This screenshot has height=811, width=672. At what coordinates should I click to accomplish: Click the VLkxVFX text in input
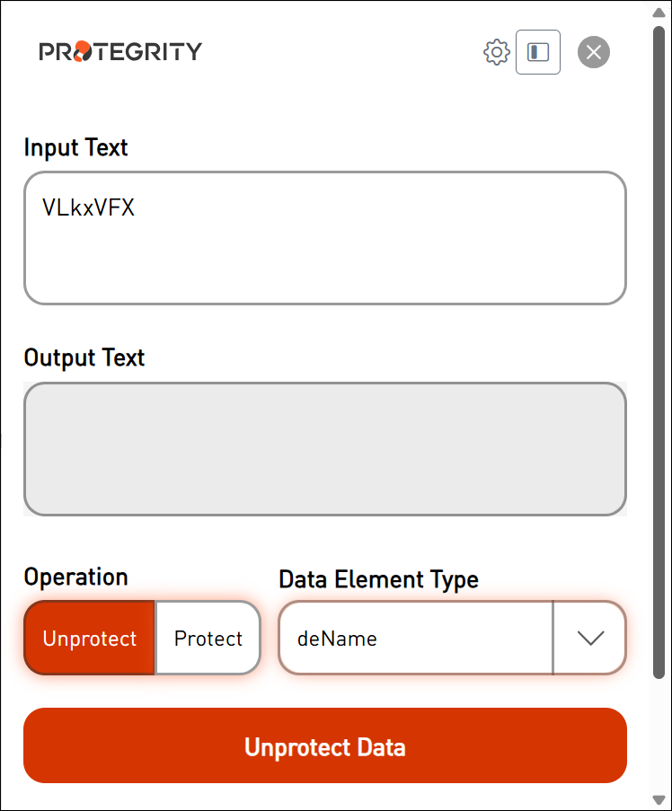click(88, 208)
